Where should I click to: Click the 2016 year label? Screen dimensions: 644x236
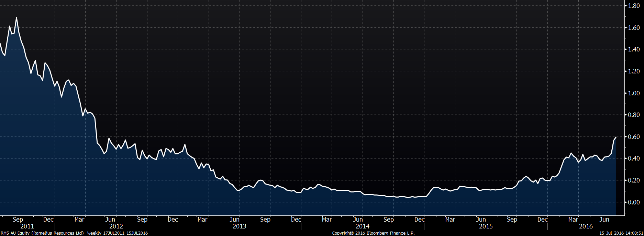(x=586, y=226)
